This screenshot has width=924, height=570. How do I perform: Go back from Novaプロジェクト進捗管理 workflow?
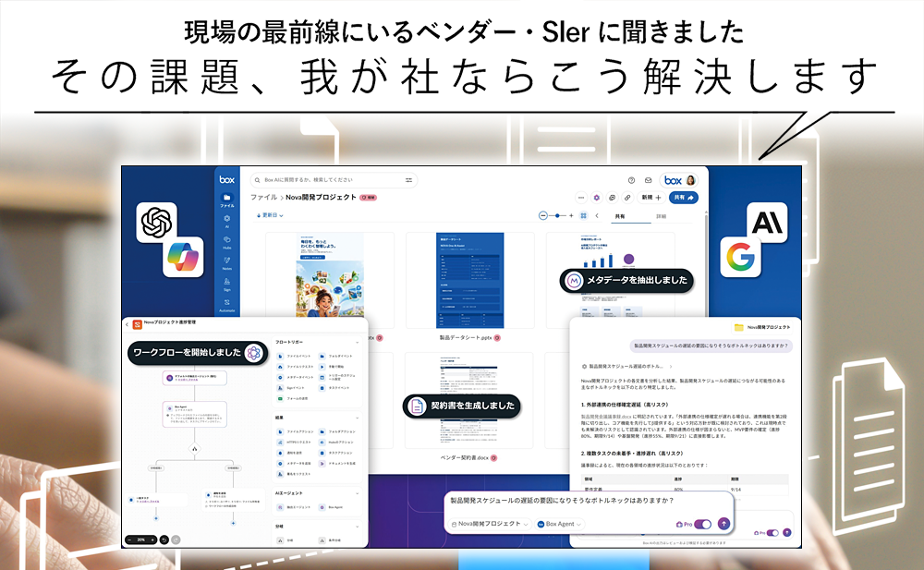127,325
